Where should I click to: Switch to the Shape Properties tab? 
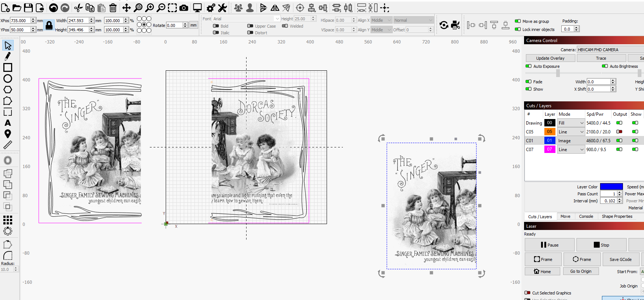617,217
